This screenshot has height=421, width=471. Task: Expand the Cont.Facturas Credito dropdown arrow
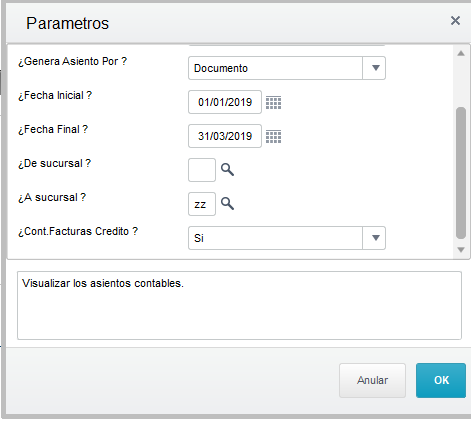(376, 238)
